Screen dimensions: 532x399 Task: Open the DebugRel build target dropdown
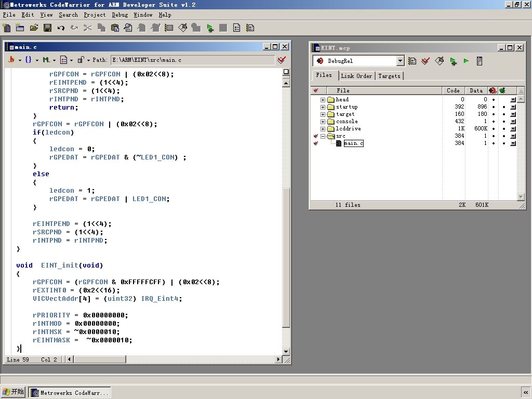401,61
